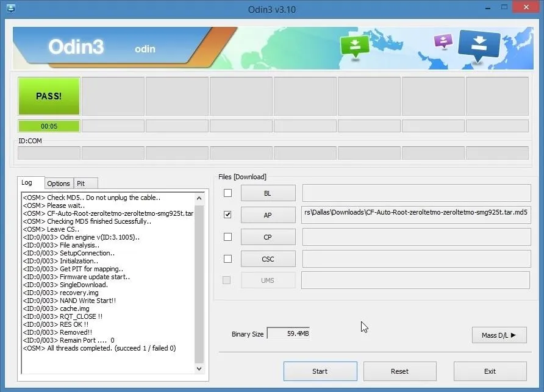This screenshot has height=392, width=544.
Task: Tick the CP checkbox
Action: (x=227, y=237)
